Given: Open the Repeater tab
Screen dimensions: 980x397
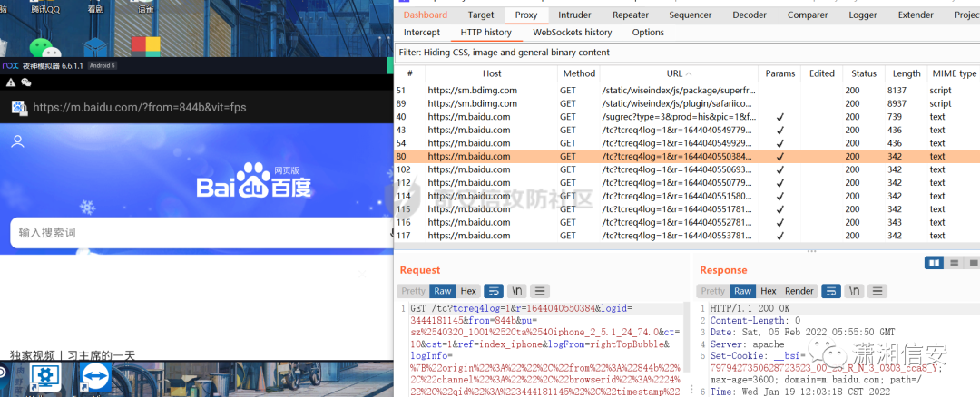Looking at the screenshot, I should coord(630,15).
